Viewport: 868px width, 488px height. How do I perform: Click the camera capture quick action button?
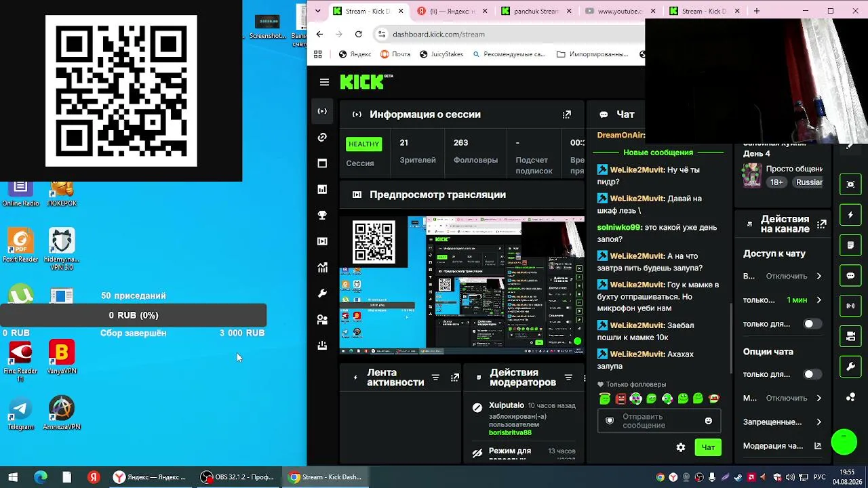click(x=850, y=184)
